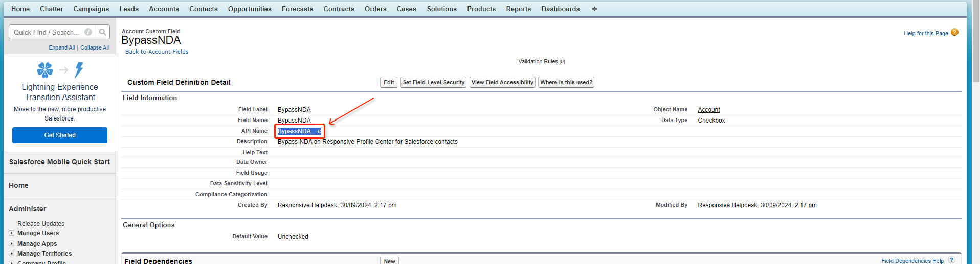Follow the Back to Account Fields link
The image size is (980, 264).
157,52
